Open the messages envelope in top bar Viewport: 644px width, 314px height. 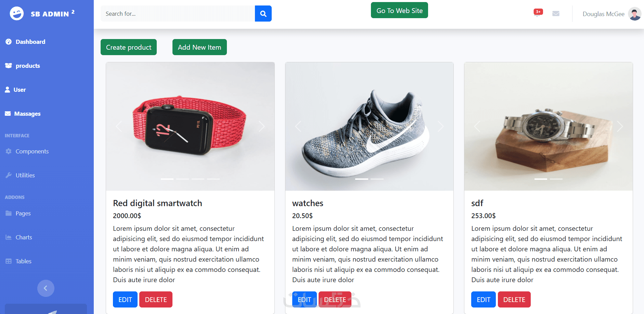point(556,14)
